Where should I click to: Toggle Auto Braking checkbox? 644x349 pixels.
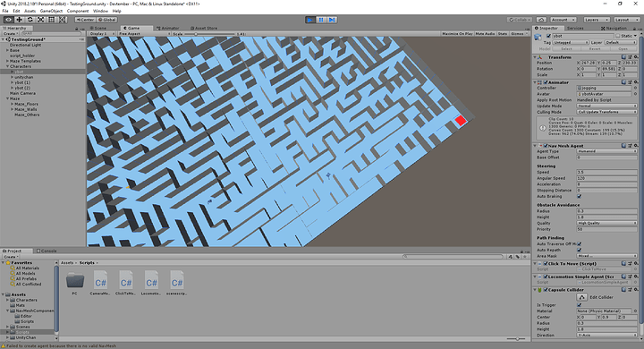click(579, 197)
